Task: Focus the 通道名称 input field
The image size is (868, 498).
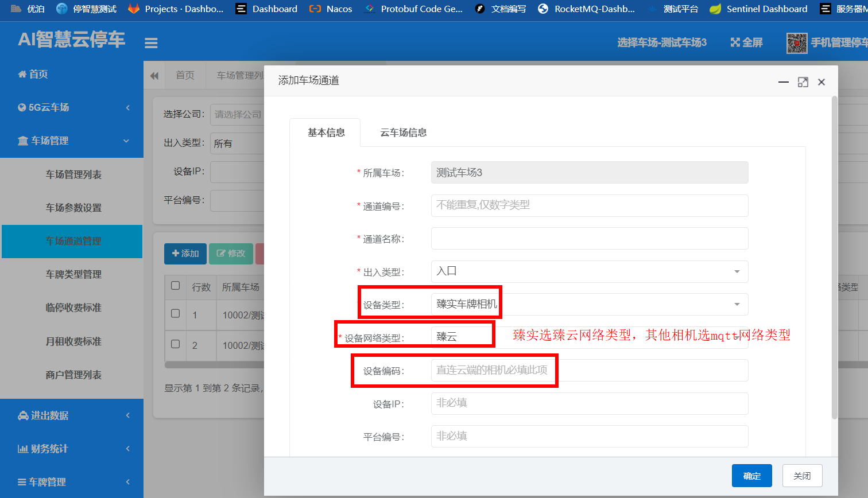Action: pos(590,238)
